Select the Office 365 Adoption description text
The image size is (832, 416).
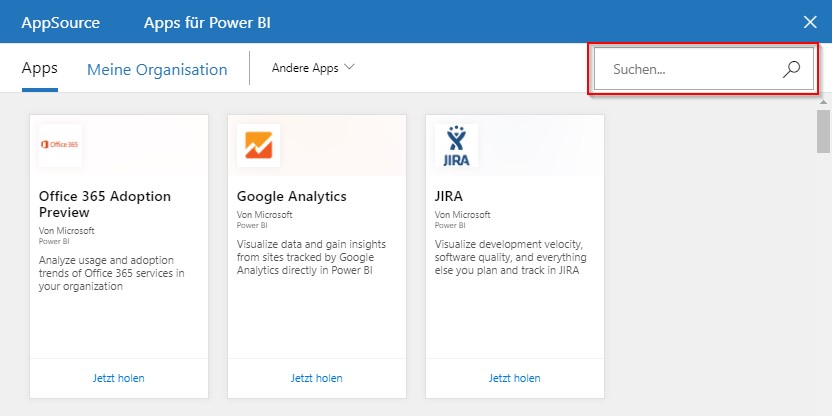click(x=112, y=273)
